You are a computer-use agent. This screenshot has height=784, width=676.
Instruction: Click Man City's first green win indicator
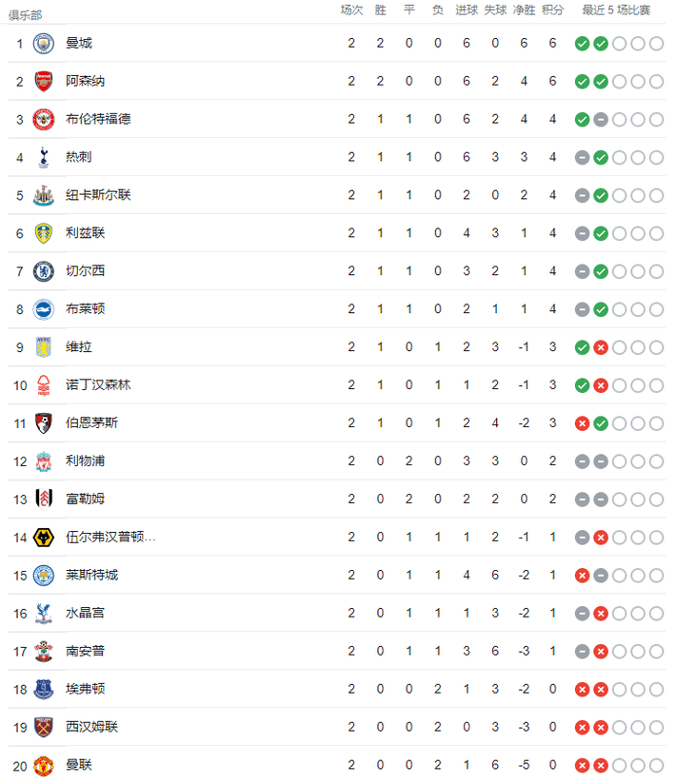(x=582, y=44)
